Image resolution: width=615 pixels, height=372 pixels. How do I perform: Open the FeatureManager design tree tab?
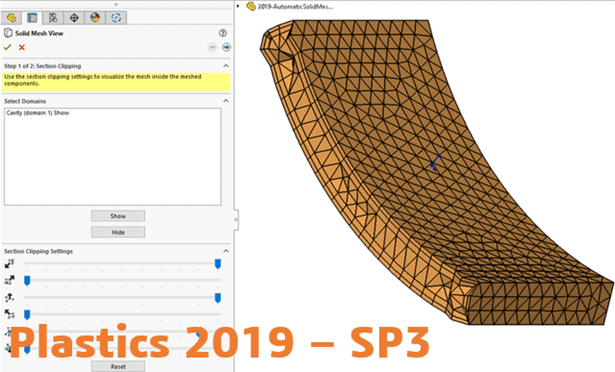(x=11, y=18)
